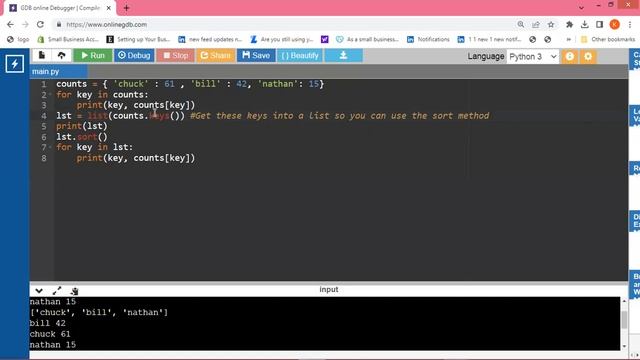Click the list output line in console
The width and height of the screenshot is (640, 360).
click(x=99, y=312)
